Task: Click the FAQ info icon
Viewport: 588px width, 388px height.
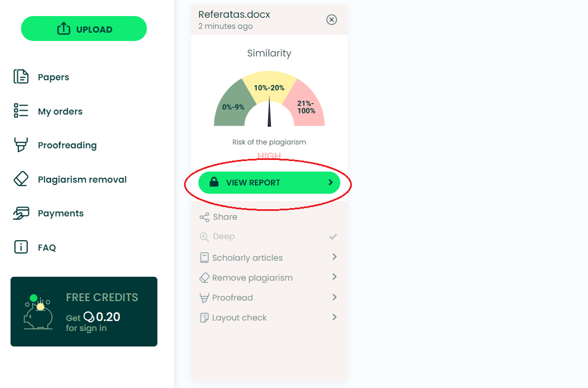Action: [x=21, y=247]
